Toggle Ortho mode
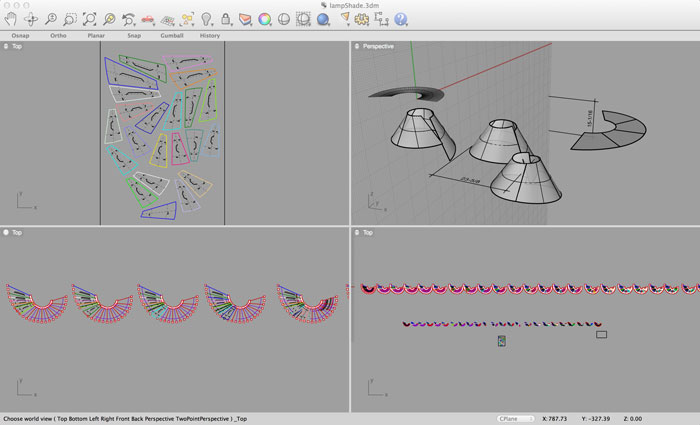Viewport: 700px width, 425px height. [58, 35]
